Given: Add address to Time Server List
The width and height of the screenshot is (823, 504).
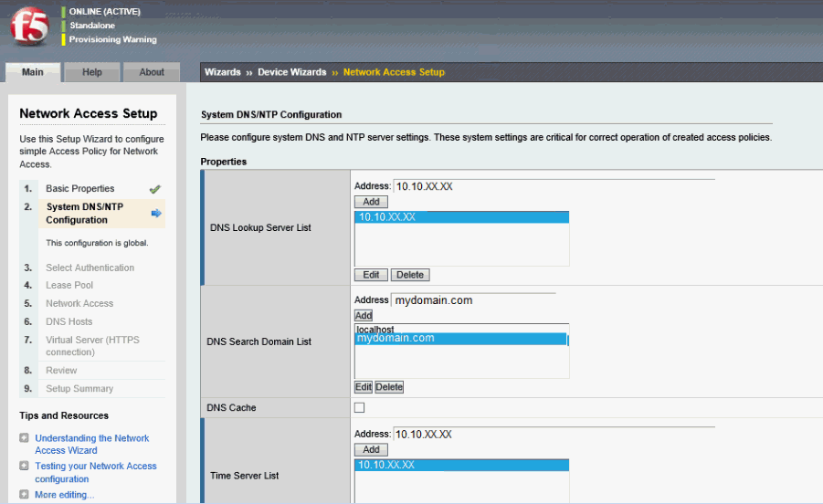Looking at the screenshot, I should 371,450.
